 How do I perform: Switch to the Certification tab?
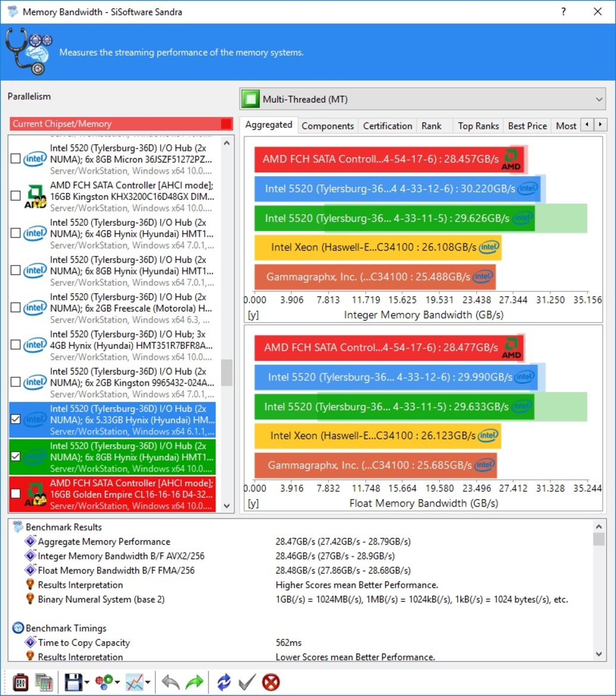coord(387,126)
